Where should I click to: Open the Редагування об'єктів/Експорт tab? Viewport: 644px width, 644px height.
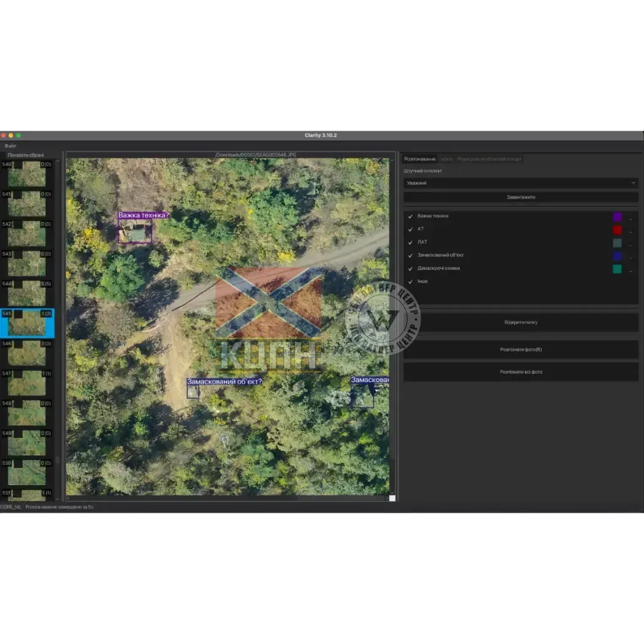(489, 159)
